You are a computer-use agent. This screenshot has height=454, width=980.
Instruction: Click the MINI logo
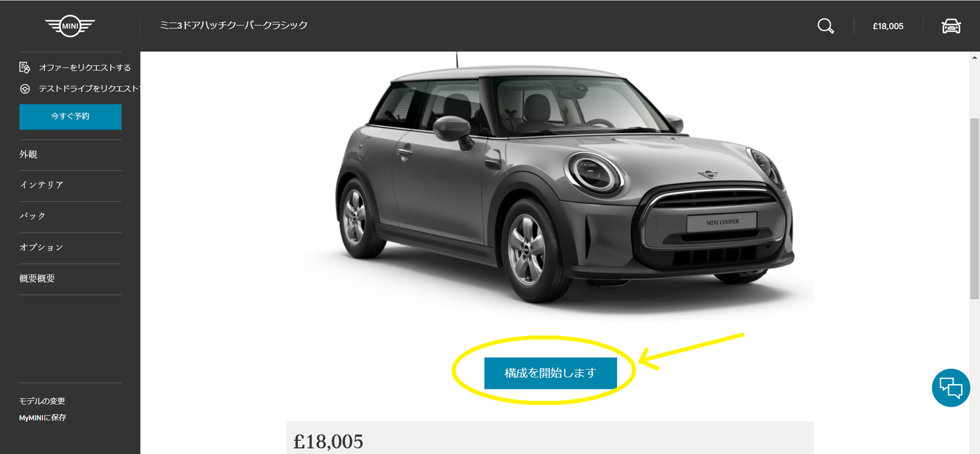click(70, 26)
